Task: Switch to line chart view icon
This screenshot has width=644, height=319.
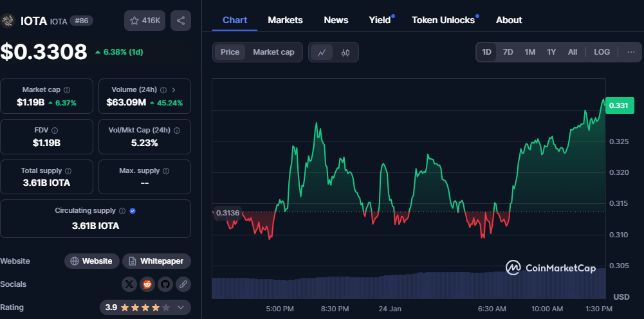Action: (322, 52)
